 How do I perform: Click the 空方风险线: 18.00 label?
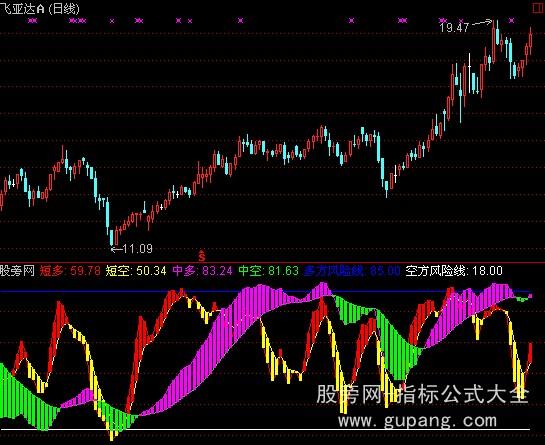(x=454, y=270)
